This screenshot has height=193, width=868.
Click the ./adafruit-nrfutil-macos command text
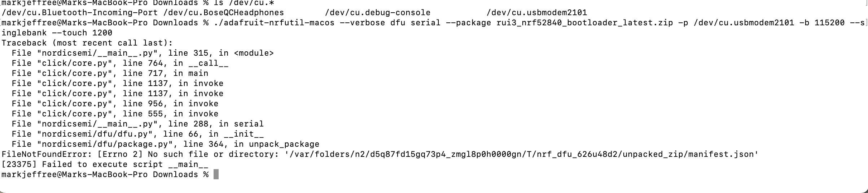coord(279,23)
